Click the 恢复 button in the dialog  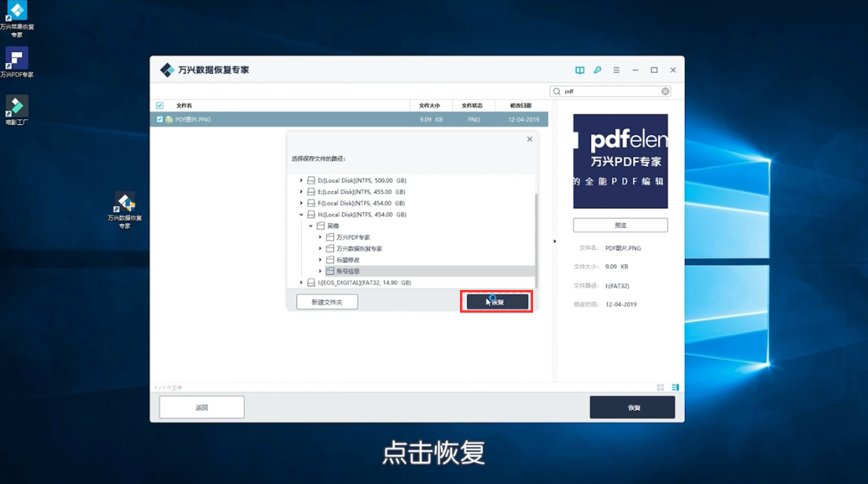coord(496,301)
